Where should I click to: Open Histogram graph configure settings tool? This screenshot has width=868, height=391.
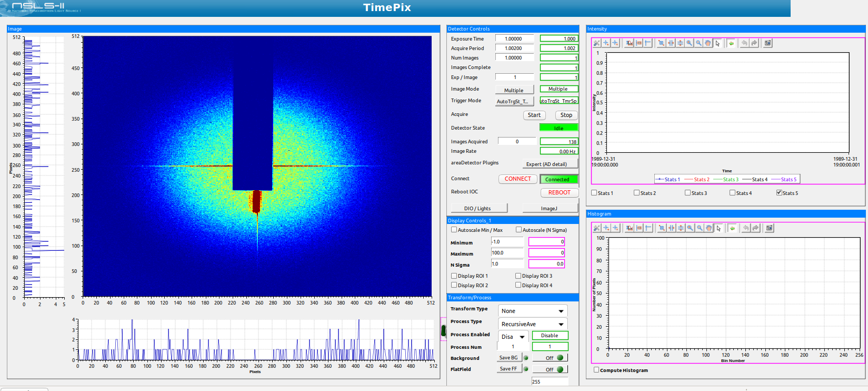point(596,228)
